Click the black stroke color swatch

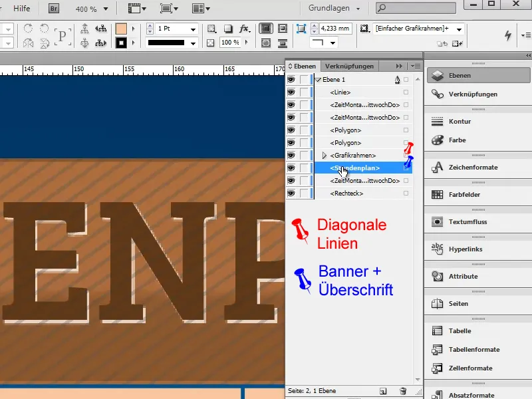tap(121, 43)
